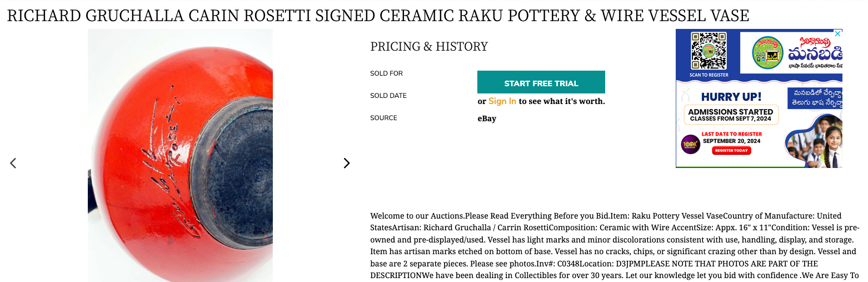Screen dimensions: 868x282
Task: Click the SOLD DATE label
Action: [388, 96]
